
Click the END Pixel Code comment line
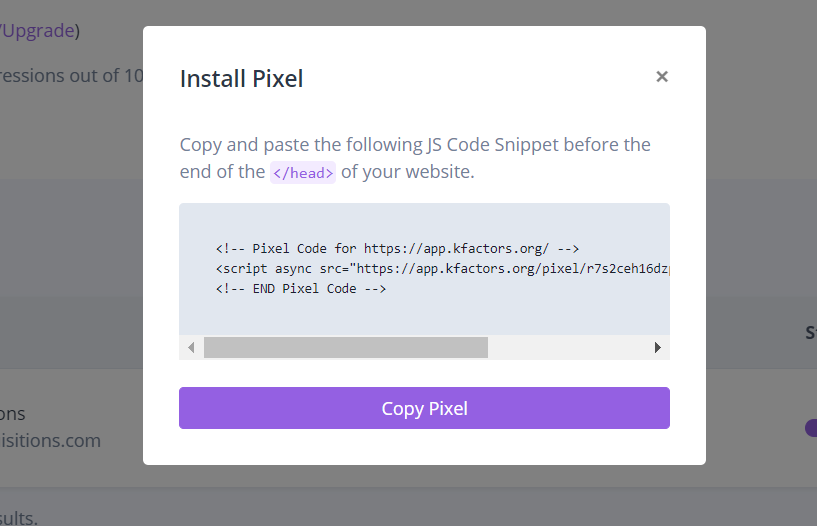(301, 289)
